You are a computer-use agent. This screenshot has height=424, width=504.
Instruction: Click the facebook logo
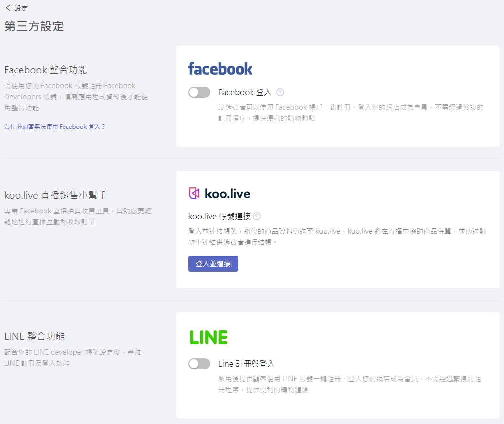click(x=220, y=69)
